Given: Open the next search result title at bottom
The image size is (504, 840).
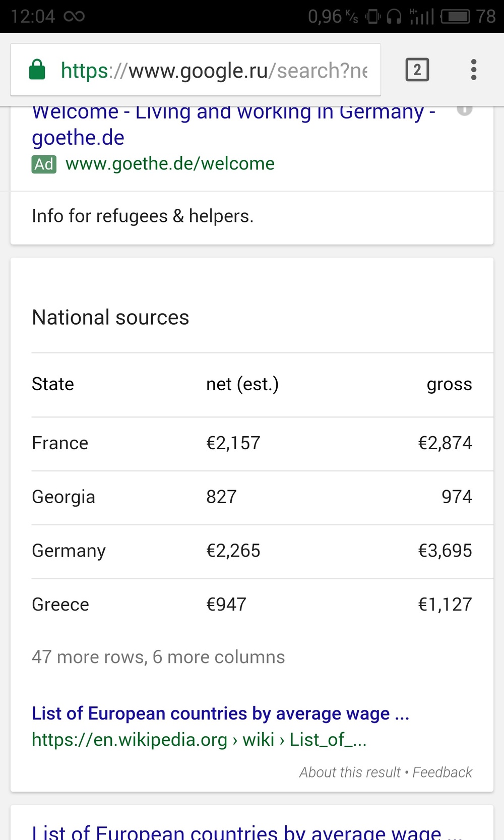Looking at the screenshot, I should [x=237, y=831].
